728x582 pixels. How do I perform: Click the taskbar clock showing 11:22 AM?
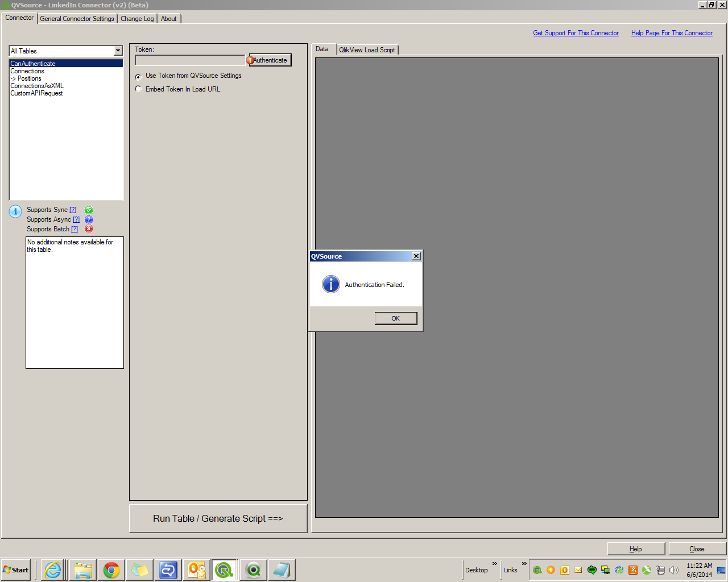[699, 570]
